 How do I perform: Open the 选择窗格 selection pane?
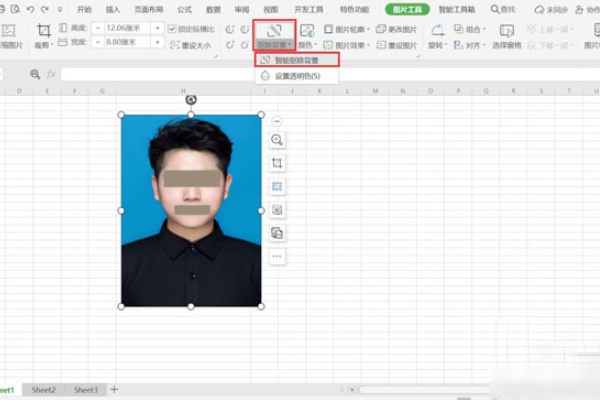pos(507,36)
